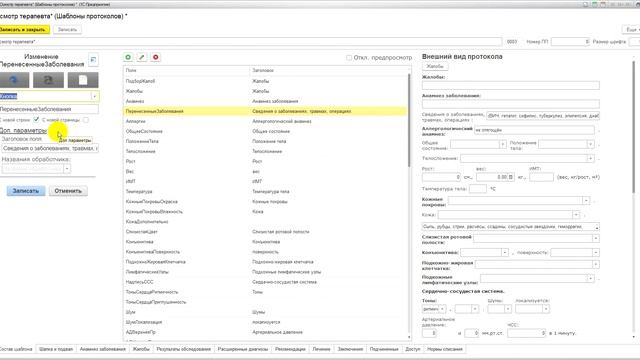Click field name input 'ПеренесенныеЗаболевания'

[x=49, y=109]
